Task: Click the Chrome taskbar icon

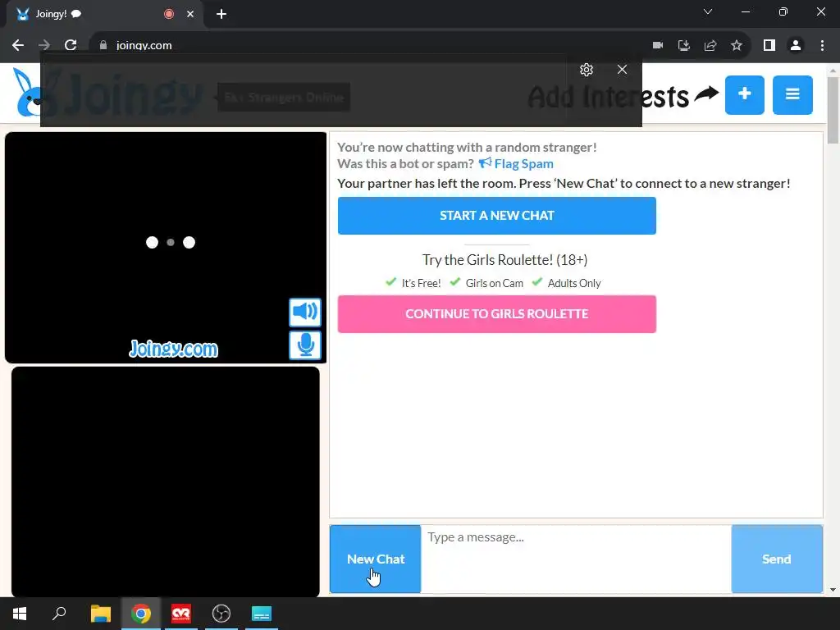Action: pos(140,614)
